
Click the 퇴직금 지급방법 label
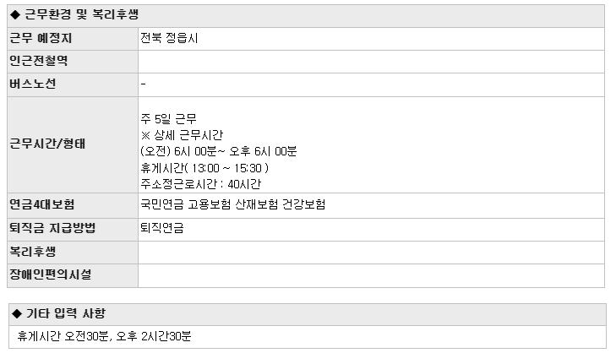tap(52, 229)
